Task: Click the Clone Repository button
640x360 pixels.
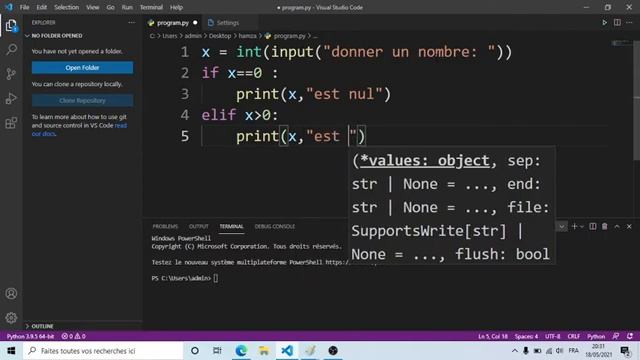Action: click(82, 100)
